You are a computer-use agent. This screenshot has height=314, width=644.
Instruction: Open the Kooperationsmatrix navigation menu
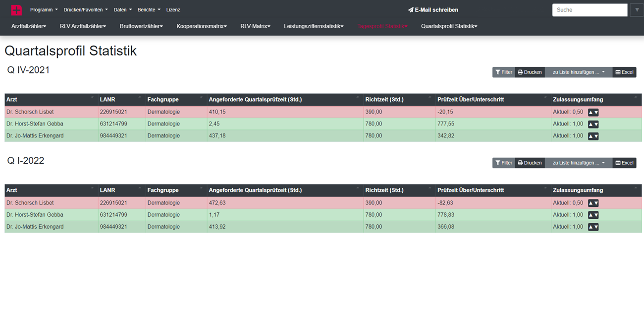[201, 26]
